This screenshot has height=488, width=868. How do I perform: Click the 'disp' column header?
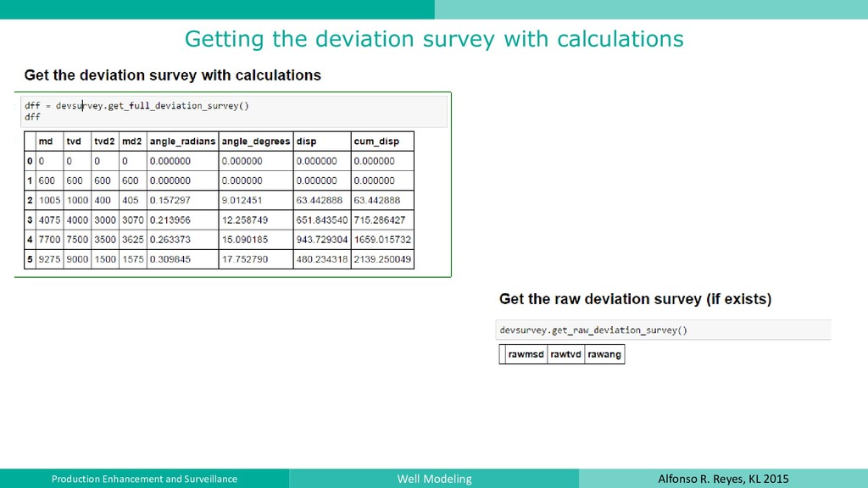coord(306,141)
